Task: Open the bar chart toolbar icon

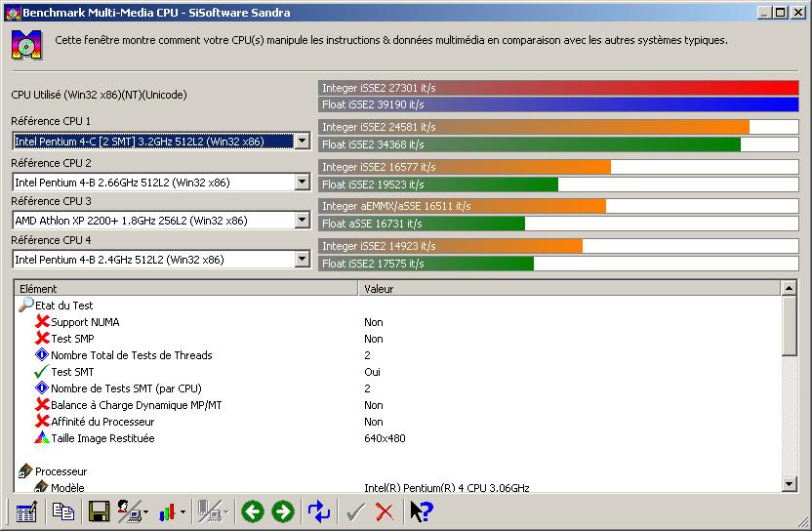Action: (x=167, y=512)
